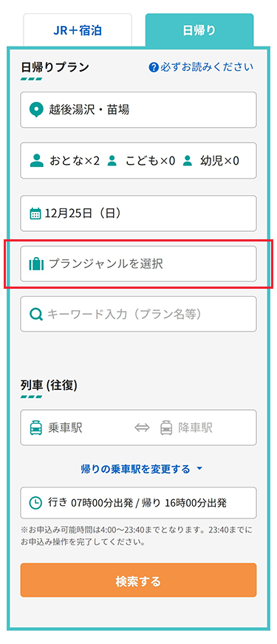The image size is (277, 644).
Task: Click the suitcase icon in plan genre field
Action: [36, 264]
